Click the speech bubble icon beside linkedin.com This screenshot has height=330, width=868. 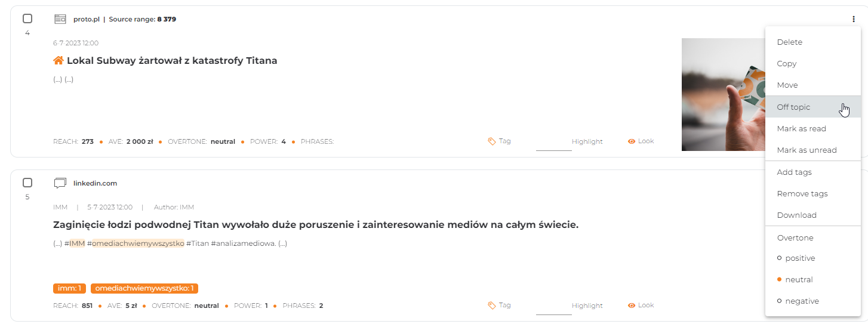point(60,183)
